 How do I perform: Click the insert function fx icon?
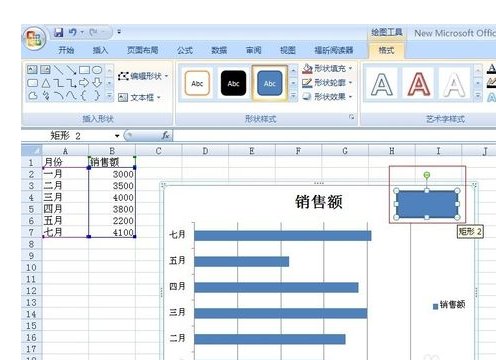pyautogui.click(x=165, y=135)
